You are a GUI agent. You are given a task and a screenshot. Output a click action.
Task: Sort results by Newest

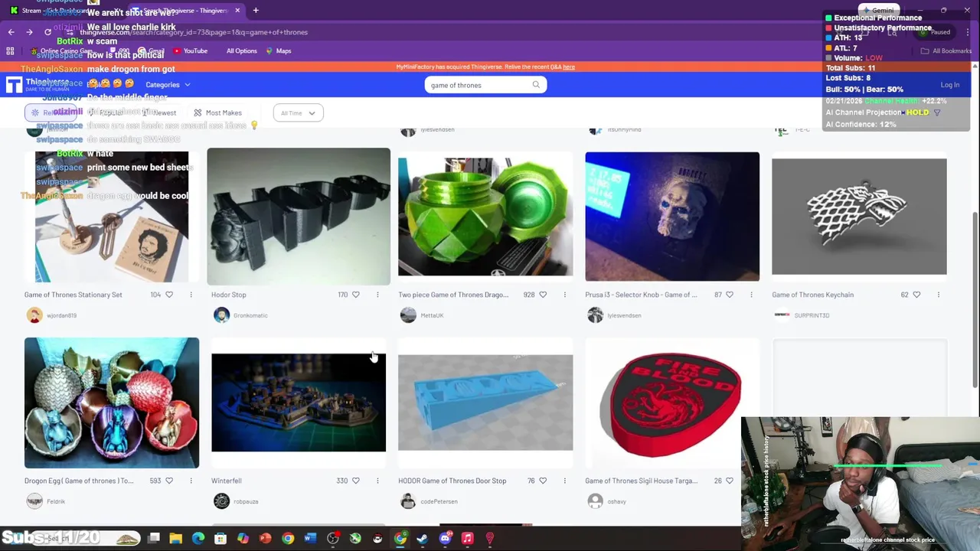tap(159, 113)
